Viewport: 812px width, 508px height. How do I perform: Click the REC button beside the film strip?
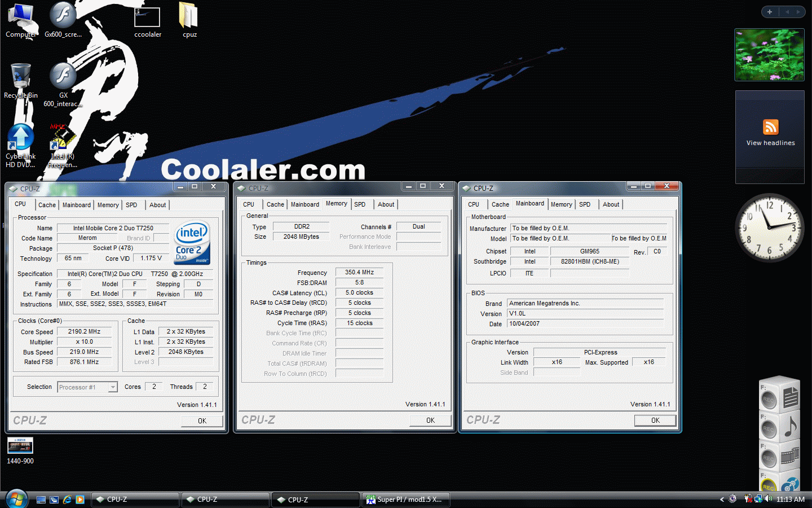click(x=769, y=458)
